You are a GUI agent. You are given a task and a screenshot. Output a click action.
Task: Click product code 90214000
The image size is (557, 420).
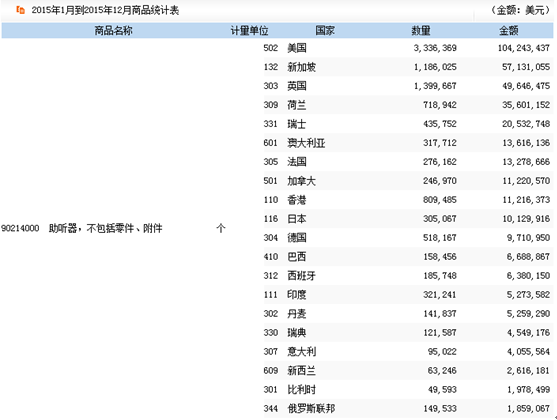pos(20,228)
